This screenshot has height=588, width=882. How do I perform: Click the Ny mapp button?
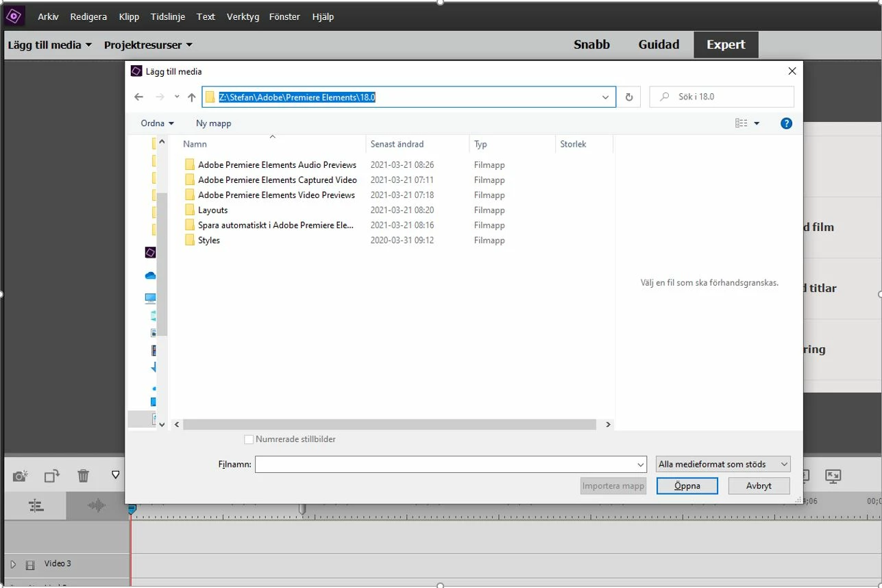pos(214,123)
